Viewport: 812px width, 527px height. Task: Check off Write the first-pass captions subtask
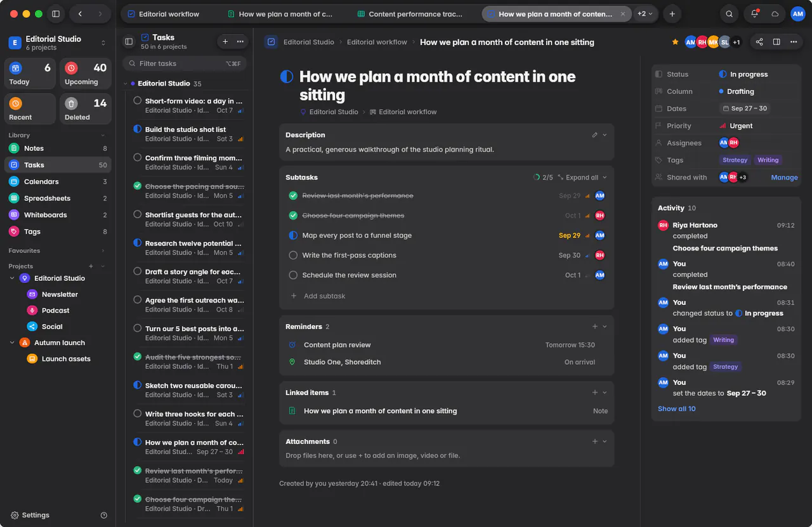click(x=293, y=256)
